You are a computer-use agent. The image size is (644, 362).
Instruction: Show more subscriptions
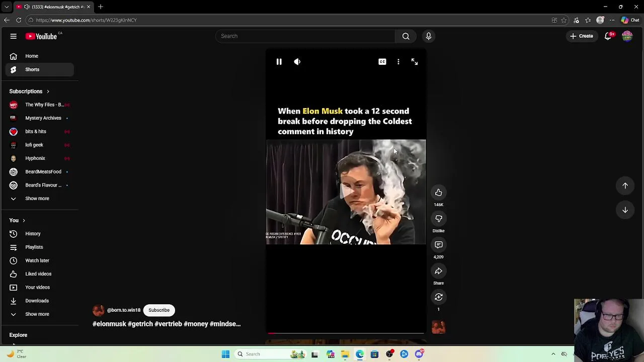click(x=40, y=199)
